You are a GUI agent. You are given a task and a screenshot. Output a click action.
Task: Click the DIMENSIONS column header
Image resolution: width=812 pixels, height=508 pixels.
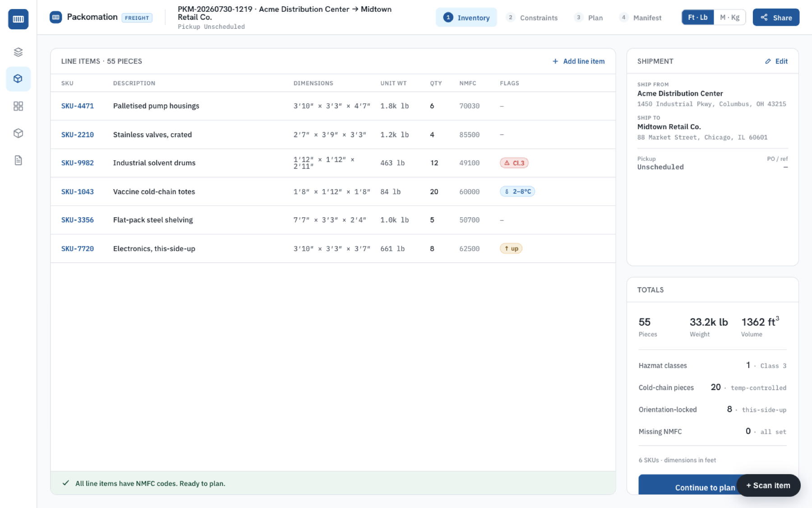click(314, 84)
